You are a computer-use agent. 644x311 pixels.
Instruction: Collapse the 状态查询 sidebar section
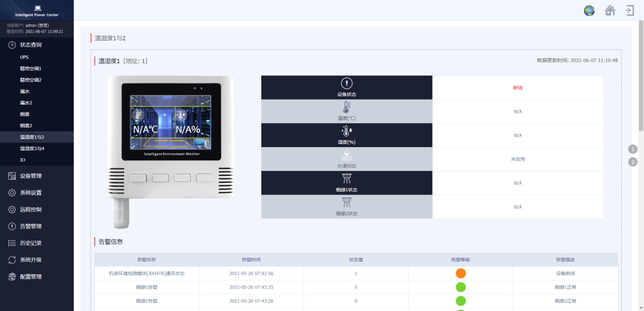pos(30,45)
